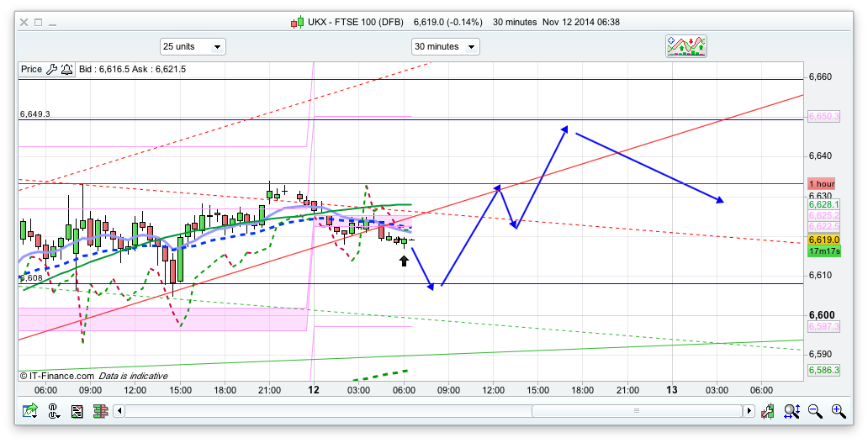Select the 6,586.3 green axis label
Screen dimensions: 868x443
pyautogui.click(x=824, y=370)
